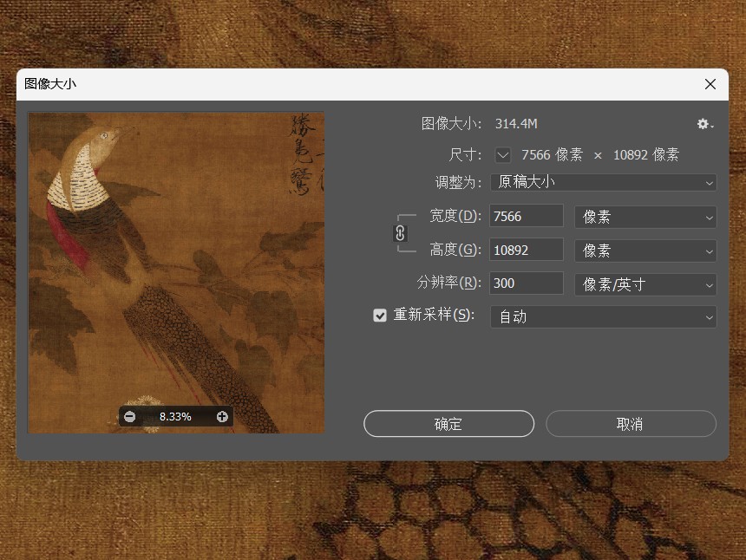Focus the 高度 input field
The width and height of the screenshot is (746, 560).
pos(527,250)
